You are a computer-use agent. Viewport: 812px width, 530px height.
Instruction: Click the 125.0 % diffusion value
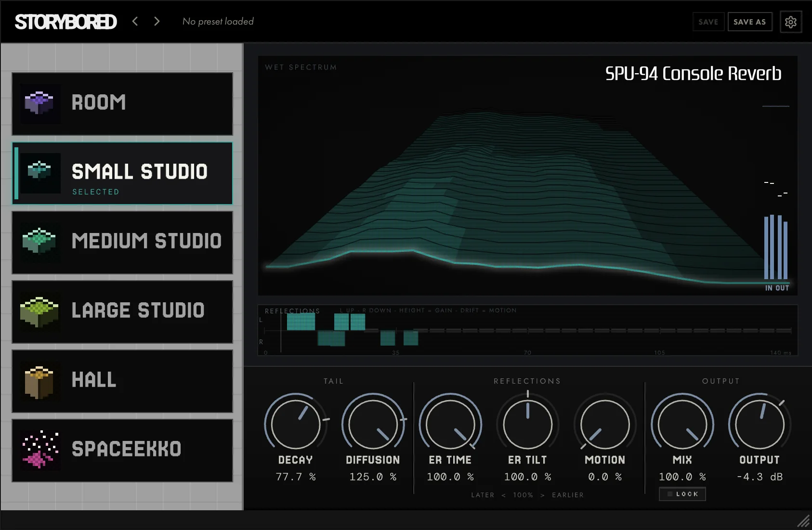[x=373, y=477]
